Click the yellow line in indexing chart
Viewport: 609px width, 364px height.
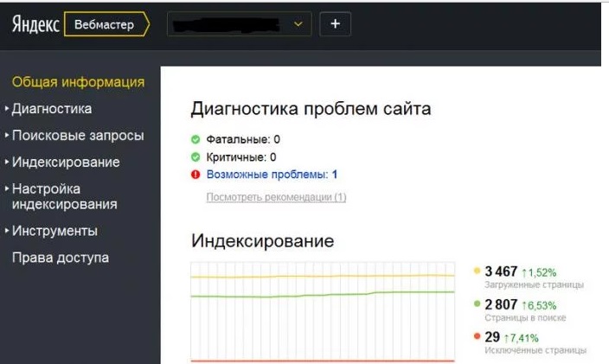click(323, 277)
